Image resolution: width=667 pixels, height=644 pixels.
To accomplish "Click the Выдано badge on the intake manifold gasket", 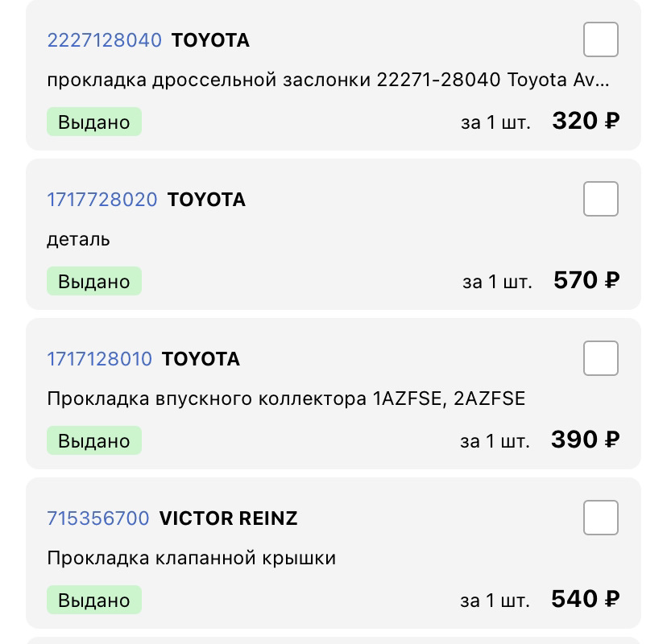I will (x=93, y=440).
